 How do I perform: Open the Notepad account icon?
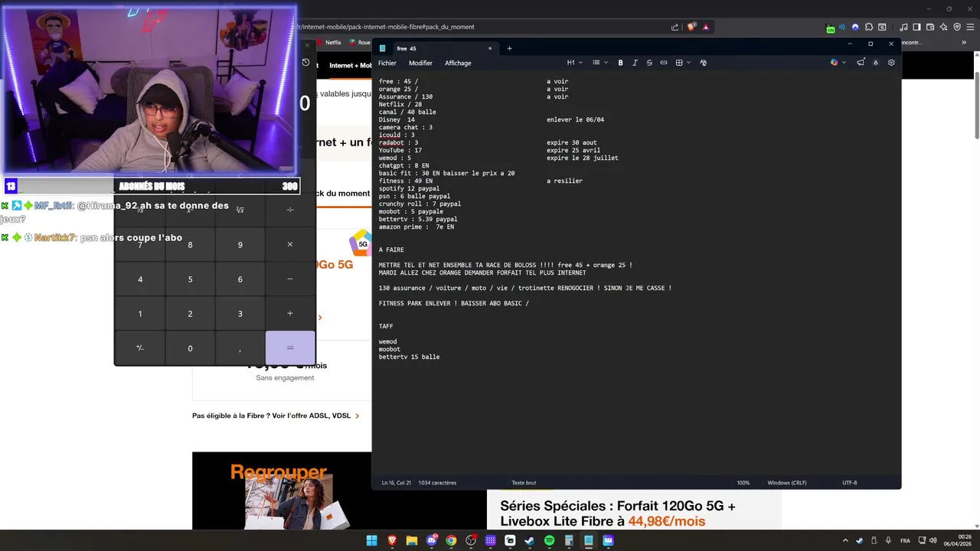tap(876, 63)
